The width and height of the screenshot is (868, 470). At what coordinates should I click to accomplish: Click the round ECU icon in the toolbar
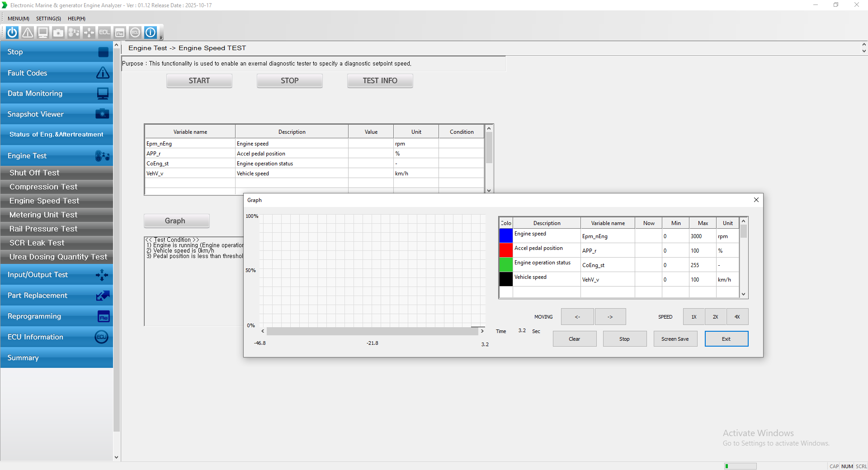[135, 33]
